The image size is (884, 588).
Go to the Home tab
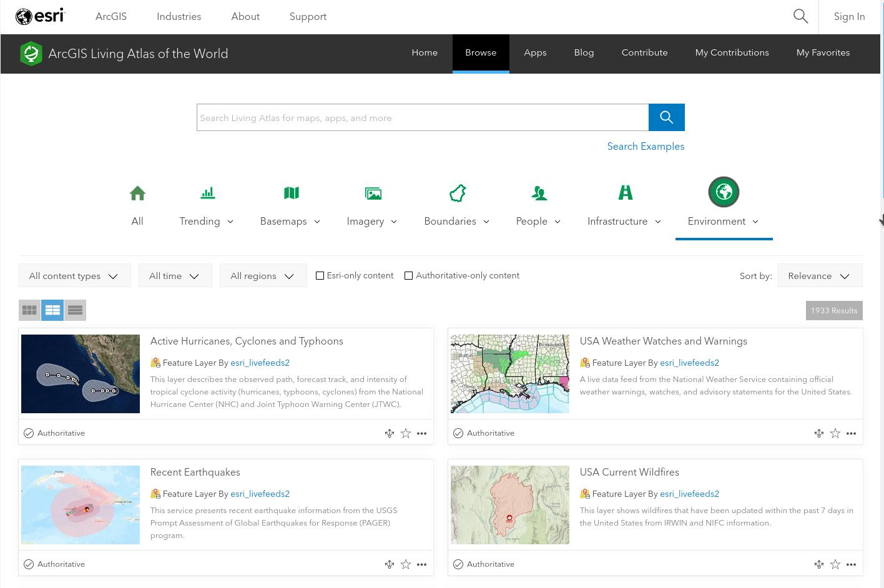click(425, 53)
